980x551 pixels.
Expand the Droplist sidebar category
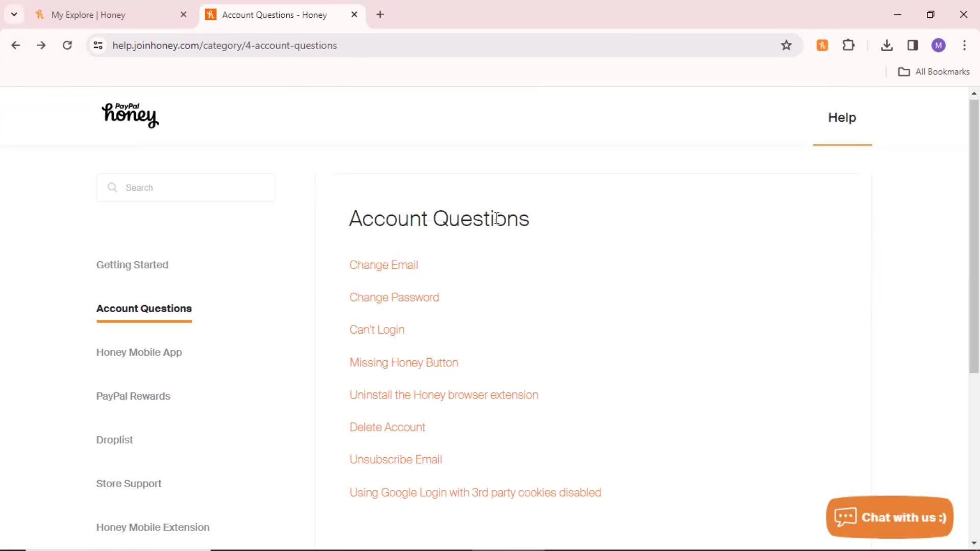coord(114,439)
